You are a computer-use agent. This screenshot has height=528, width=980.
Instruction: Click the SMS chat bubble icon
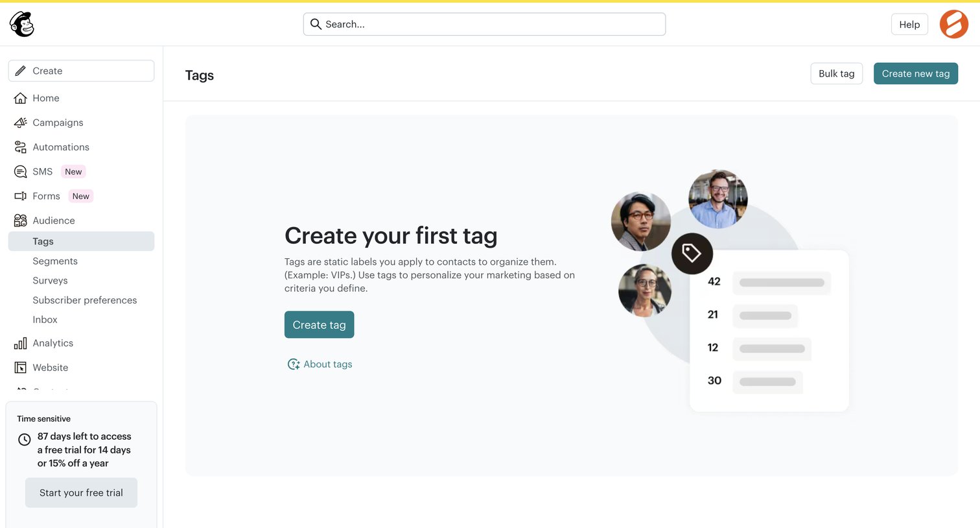pyautogui.click(x=21, y=172)
